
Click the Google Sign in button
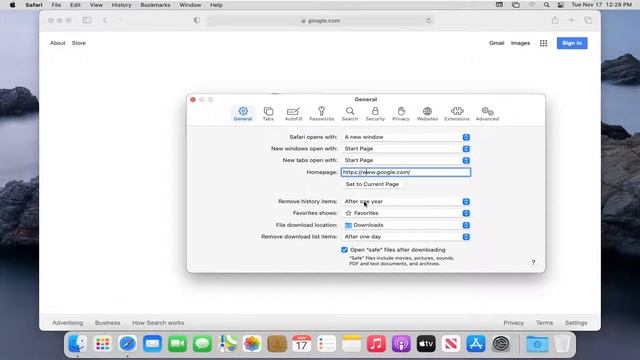point(572,43)
